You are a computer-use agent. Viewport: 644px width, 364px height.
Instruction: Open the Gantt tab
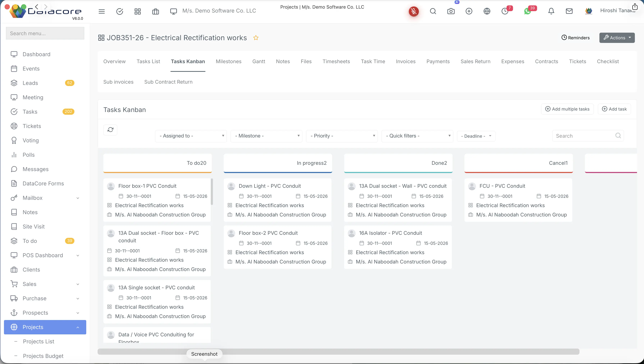[x=259, y=62]
